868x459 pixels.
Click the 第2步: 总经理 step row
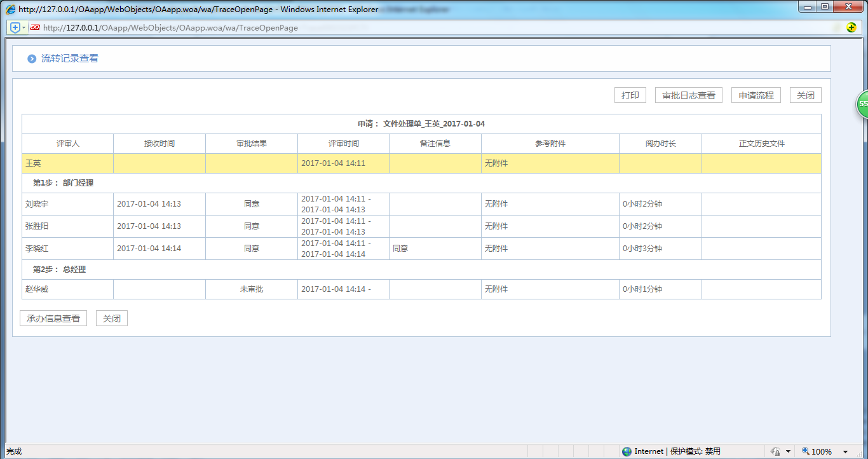coord(421,270)
